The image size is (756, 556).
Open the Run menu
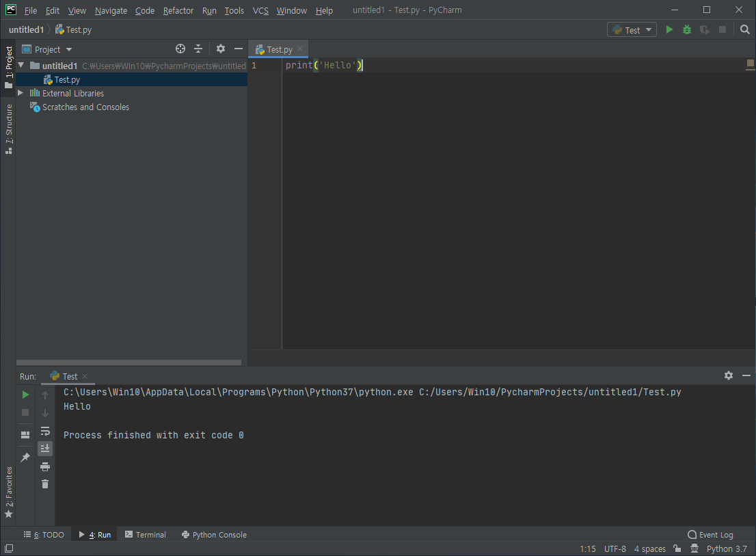(x=209, y=10)
